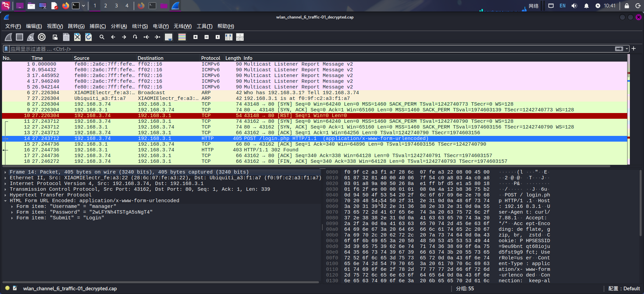The width and height of the screenshot is (644, 294).
Task: Open display filter bookmarks
Action: [x=6, y=49]
